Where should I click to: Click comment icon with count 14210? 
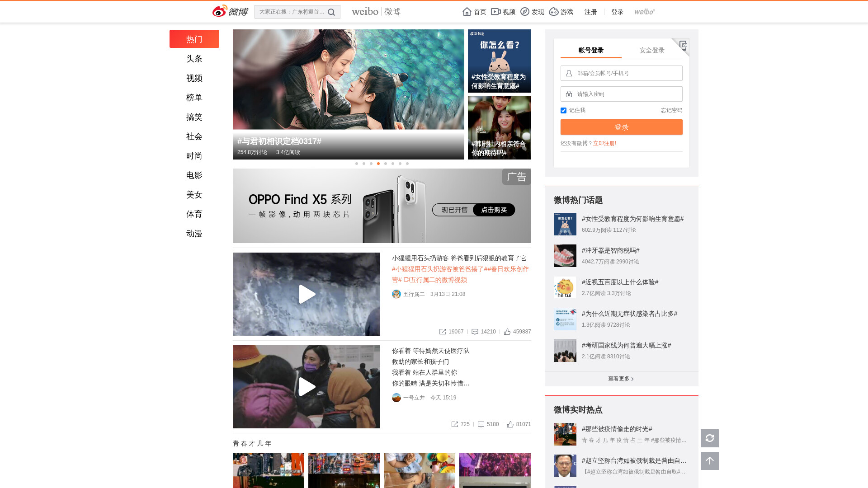(475, 332)
